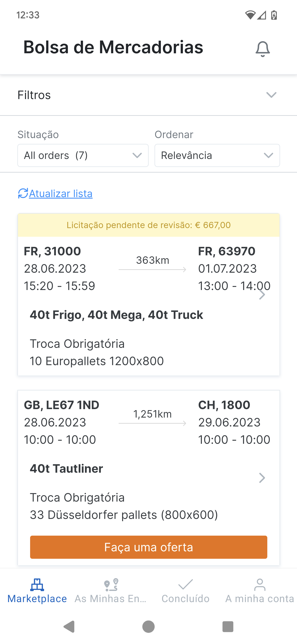This screenshot has width=297, height=644.
Task: Open details chevron for 40t Tautliner order
Action: (262, 478)
